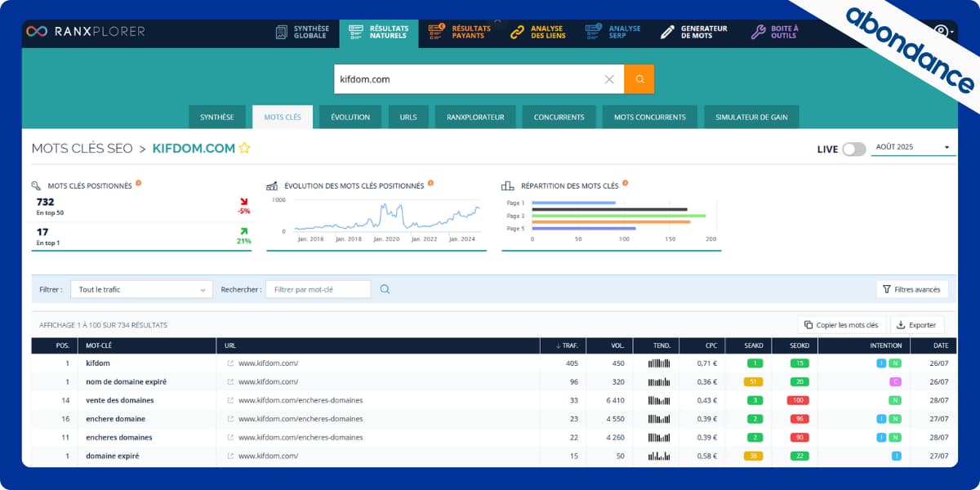Click the keyword filter magnifier icon
The image size is (980, 490).
385,289
